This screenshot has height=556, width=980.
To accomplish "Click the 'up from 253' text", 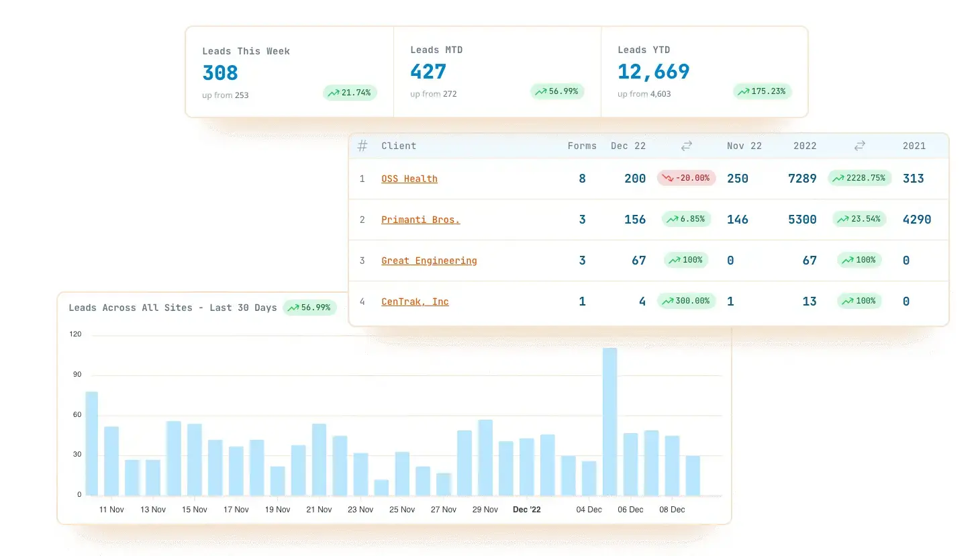I will [x=226, y=95].
